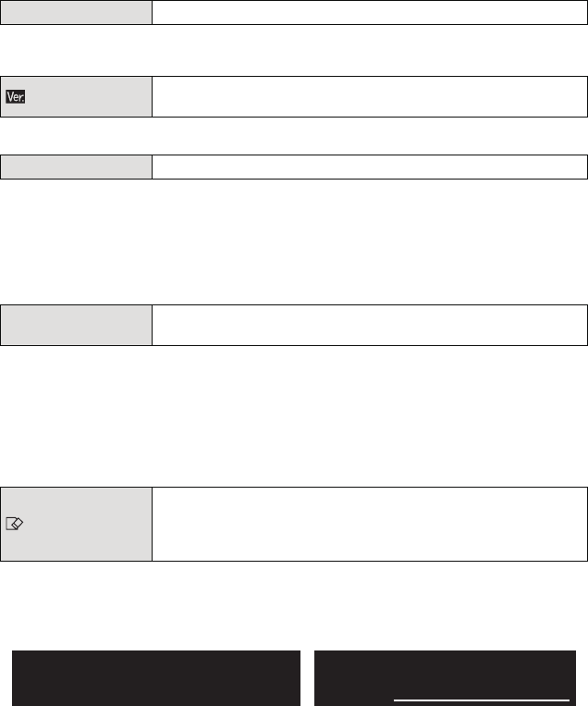This screenshot has height=706, width=588.
Task: Select the topmost gray label cell
Action: pyautogui.click(x=76, y=12)
